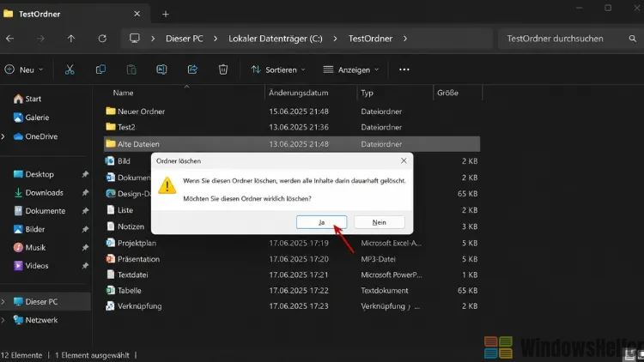Click the TestOrdner breadcrumb segment
Viewport: 644px width, 362px height.
click(370, 39)
